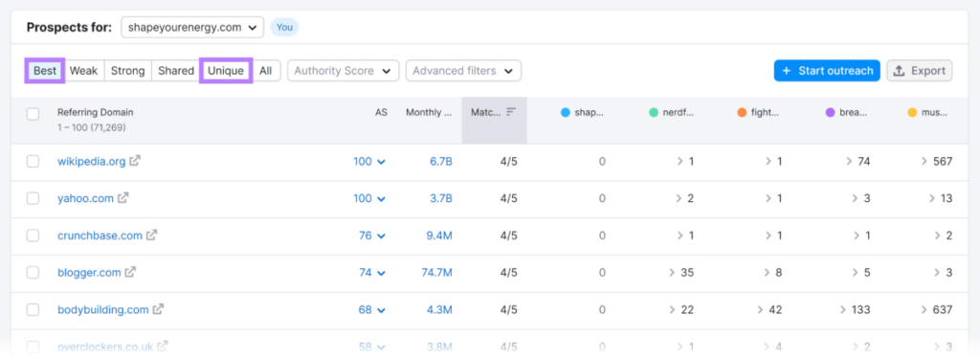980x359 pixels.
Task: Open external link icon beside yahoo.com
Action: [x=123, y=197]
